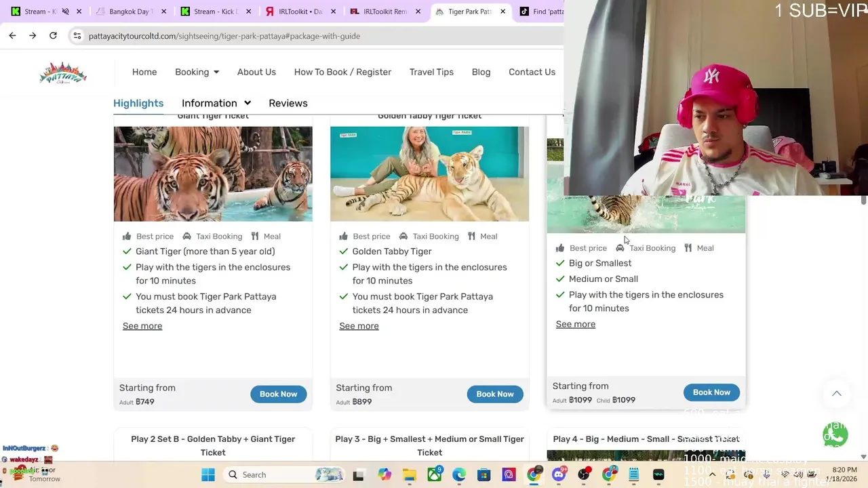Click Taxi Booking car icon on Giant Tiger card
Image resolution: width=868 pixels, height=488 pixels.
186,237
